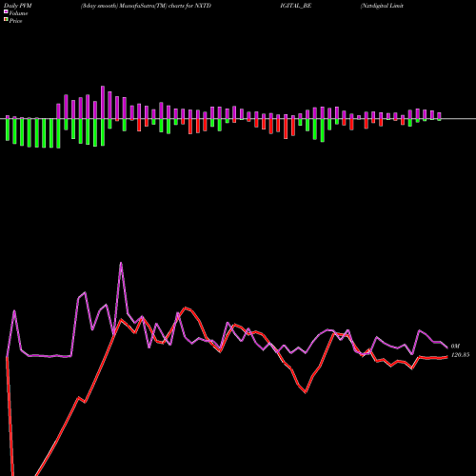Click the '(3day smooth) MunafaSutra(TM) charts for NXTD' heading

pyautogui.click(x=146, y=6)
